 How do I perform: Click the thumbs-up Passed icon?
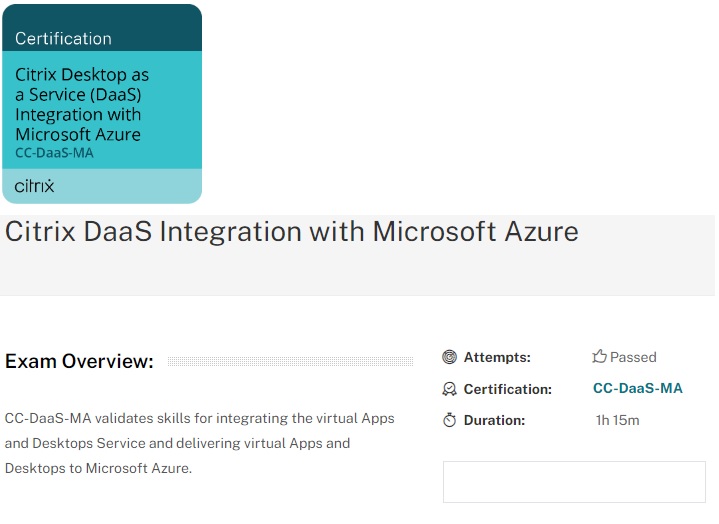(x=600, y=357)
